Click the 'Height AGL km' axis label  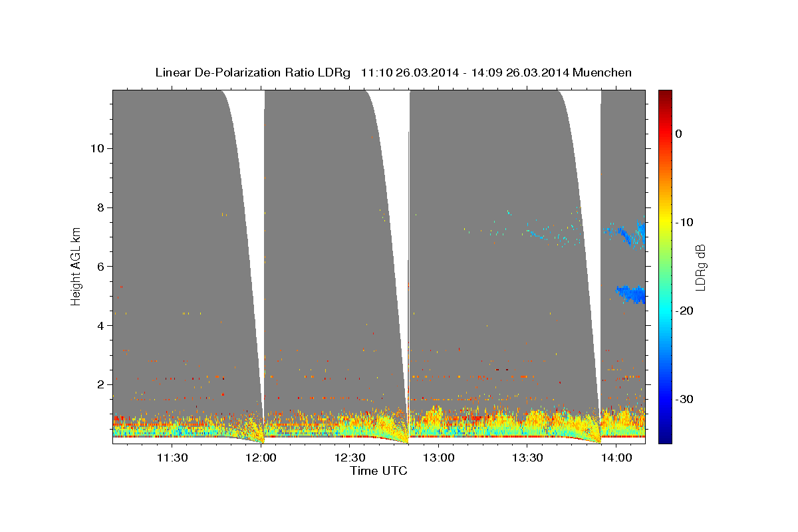coord(76,266)
